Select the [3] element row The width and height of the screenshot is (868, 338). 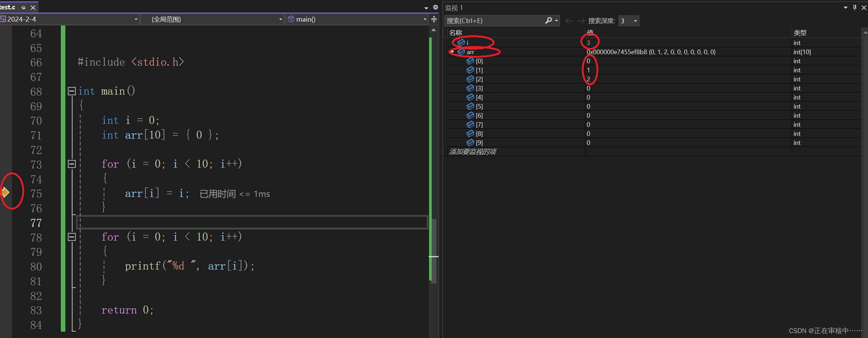click(x=654, y=88)
